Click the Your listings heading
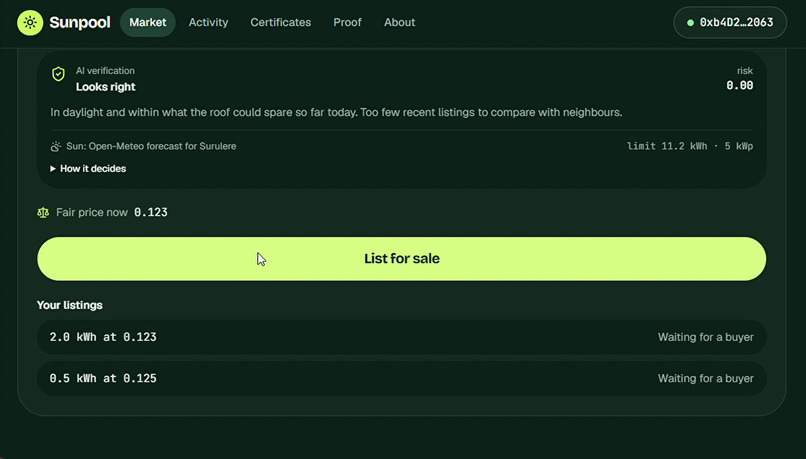The width and height of the screenshot is (806, 459). (x=70, y=305)
